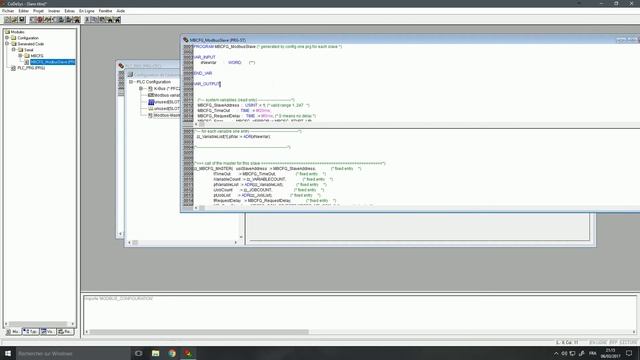Image resolution: width=640 pixels, height=360 pixels.
Task: Click code editor body horizontal scrollbar
Action: 416,208
